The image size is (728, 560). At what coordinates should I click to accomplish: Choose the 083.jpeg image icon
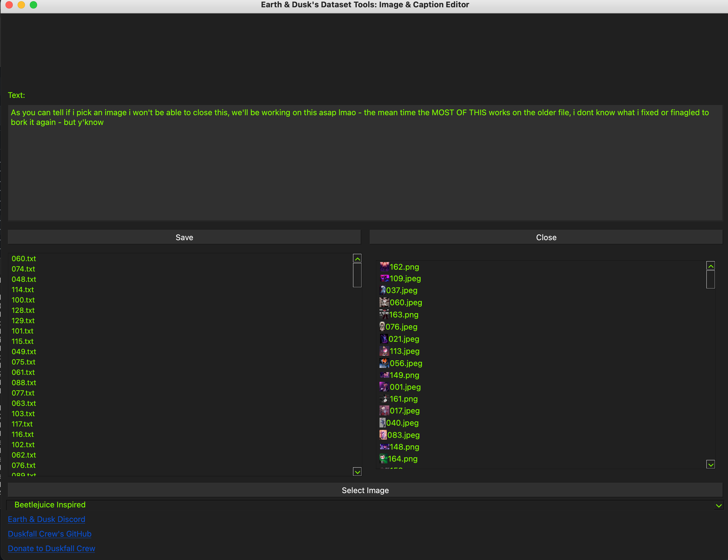pyautogui.click(x=383, y=435)
